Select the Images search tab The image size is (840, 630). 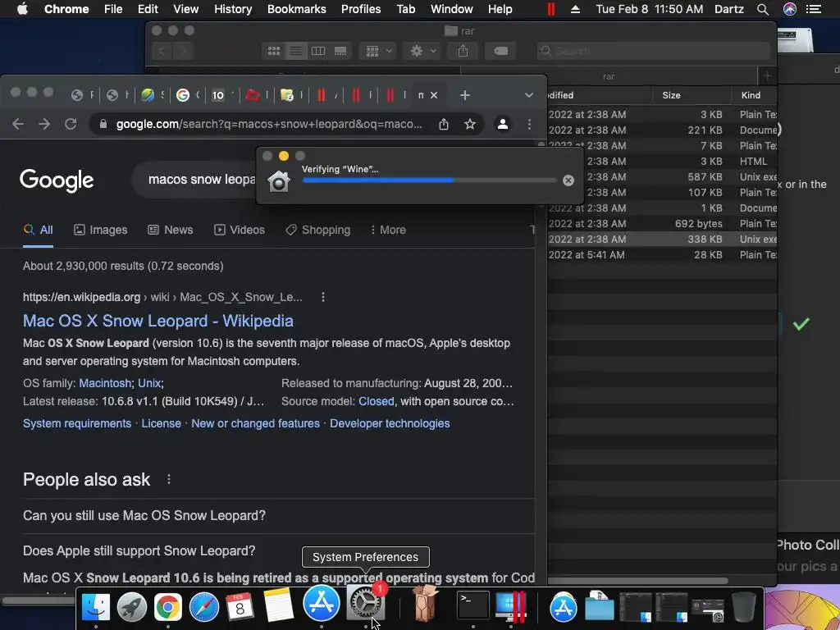(101, 230)
